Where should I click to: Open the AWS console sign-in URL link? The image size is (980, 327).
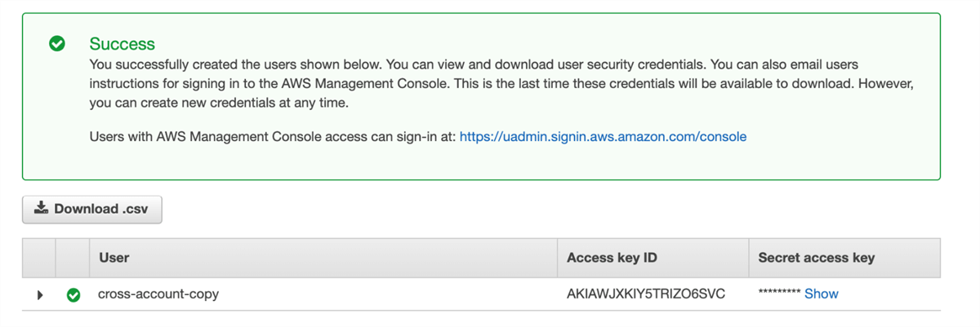(x=603, y=137)
